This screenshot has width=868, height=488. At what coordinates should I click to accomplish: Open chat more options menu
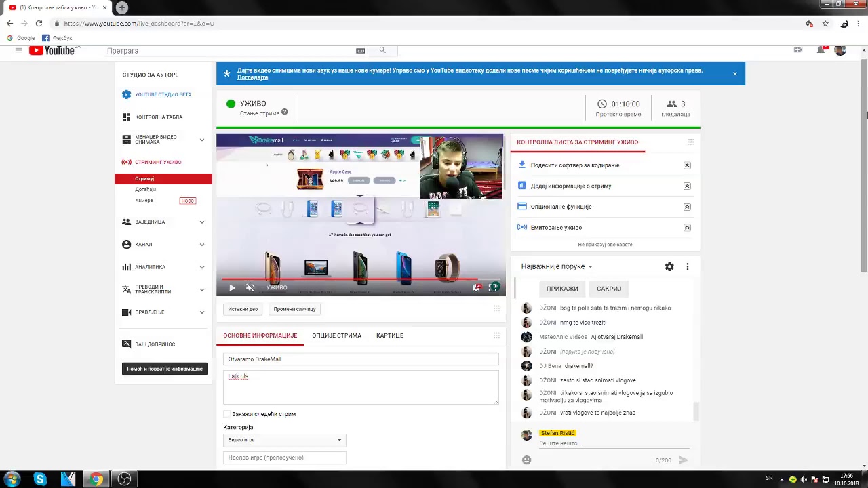(687, 267)
